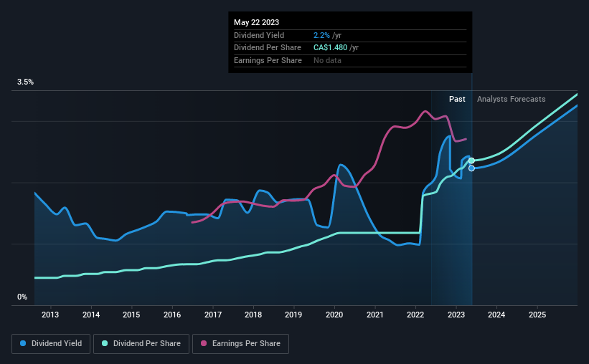This screenshot has width=589, height=364.
Task: Click the blue Dividend Yield data point marker
Action: (471, 168)
